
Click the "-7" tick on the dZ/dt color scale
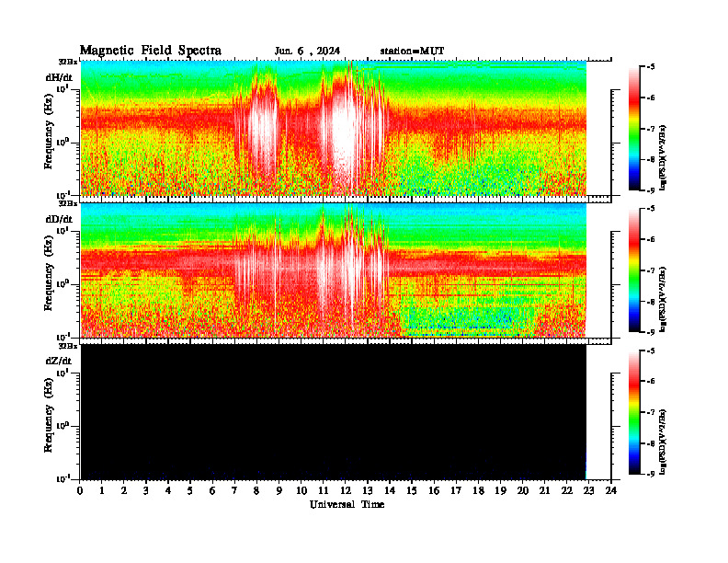[x=651, y=412]
